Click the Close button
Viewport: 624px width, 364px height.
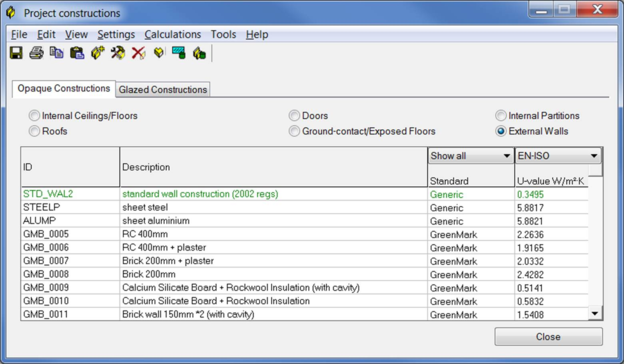(x=548, y=337)
